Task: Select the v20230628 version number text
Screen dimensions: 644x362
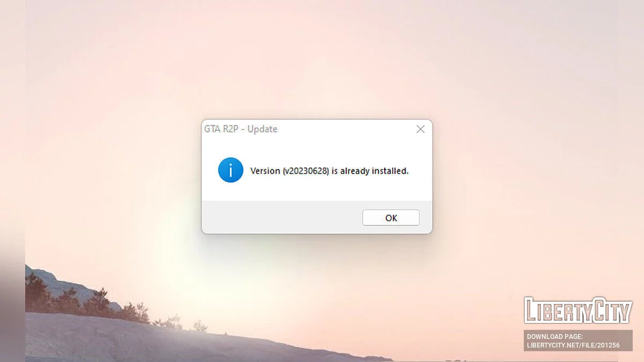Action: tap(305, 172)
